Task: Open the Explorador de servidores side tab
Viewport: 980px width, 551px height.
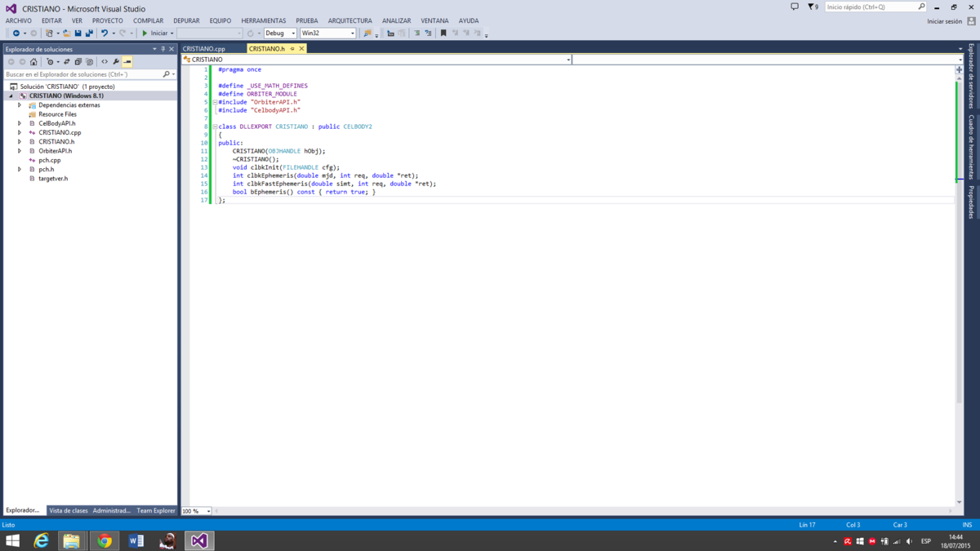Action: click(x=971, y=77)
